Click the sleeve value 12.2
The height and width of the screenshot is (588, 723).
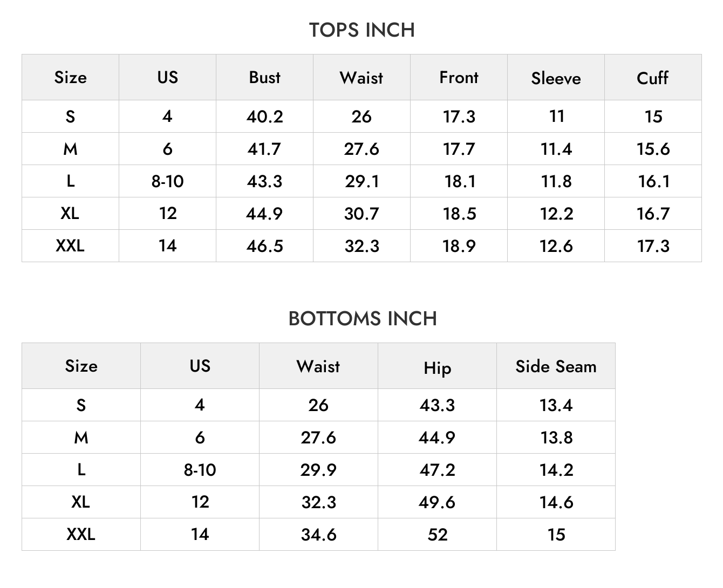click(x=556, y=214)
